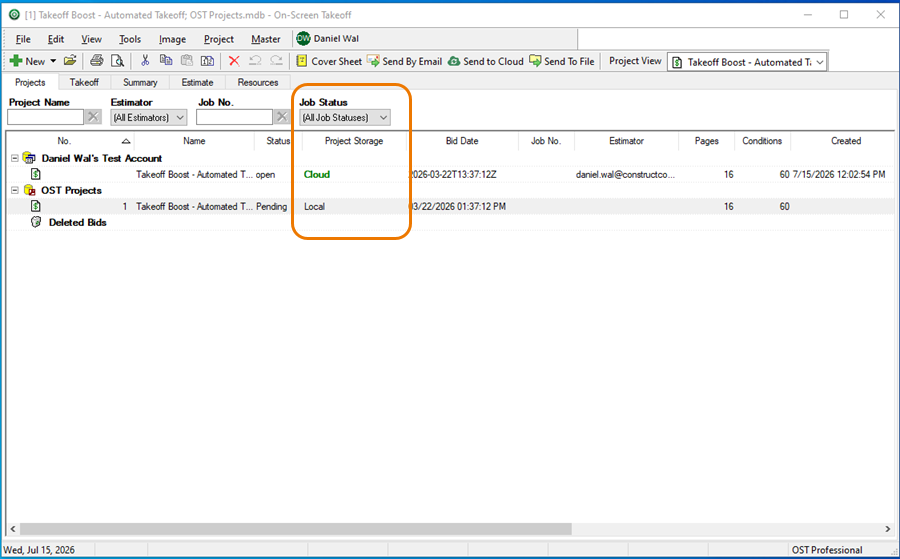Sort by the Pages column header
The image size is (900, 559).
click(707, 141)
